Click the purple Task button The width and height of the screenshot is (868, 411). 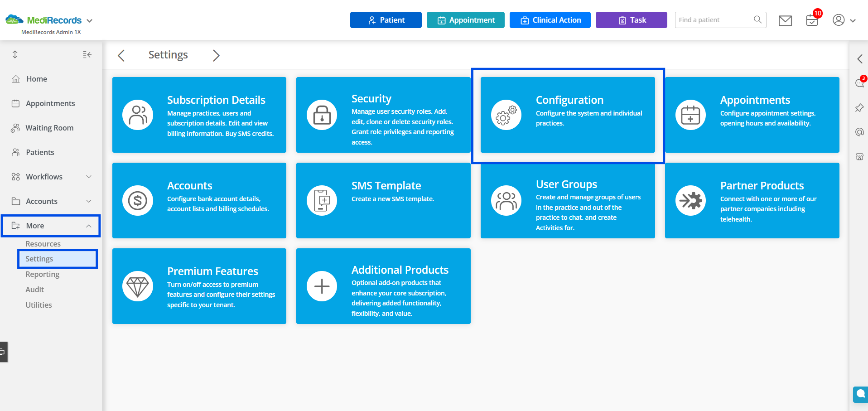coord(632,20)
